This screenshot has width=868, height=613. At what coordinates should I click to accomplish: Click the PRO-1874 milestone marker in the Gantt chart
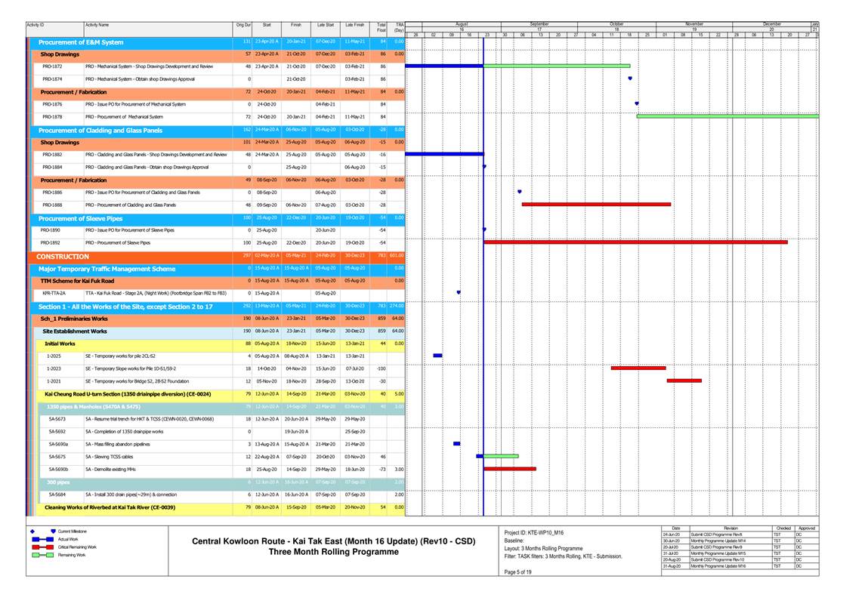click(630, 79)
